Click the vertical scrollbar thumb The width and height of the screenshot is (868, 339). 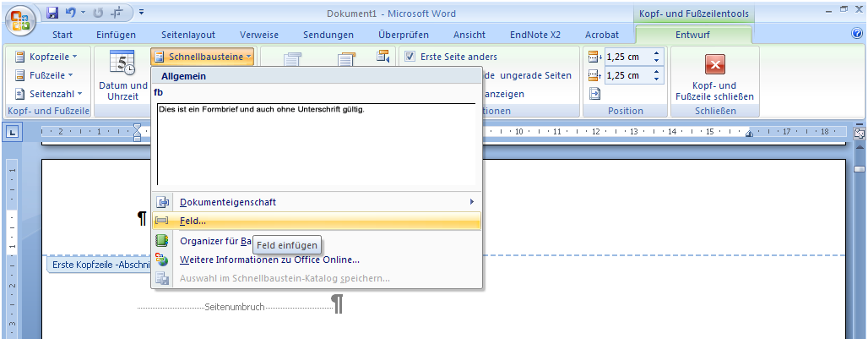860,169
